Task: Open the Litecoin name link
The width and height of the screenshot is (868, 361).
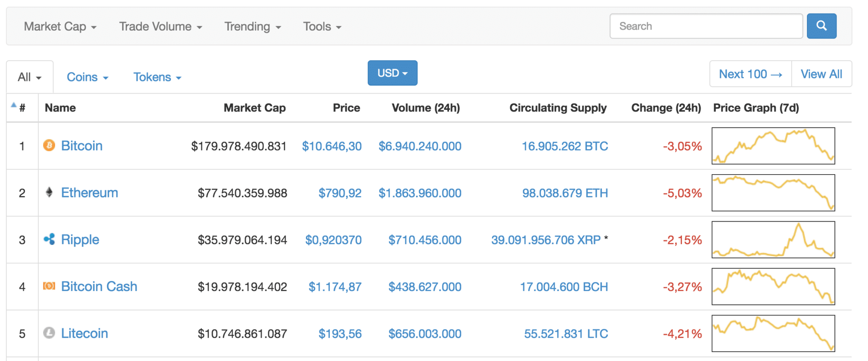Action: click(84, 333)
